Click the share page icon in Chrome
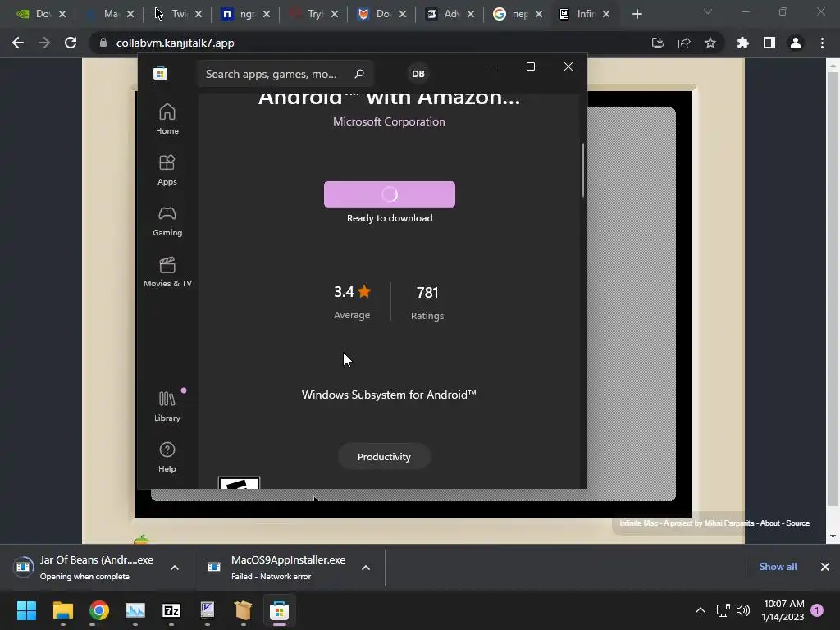The height and width of the screenshot is (630, 840). [x=684, y=43]
